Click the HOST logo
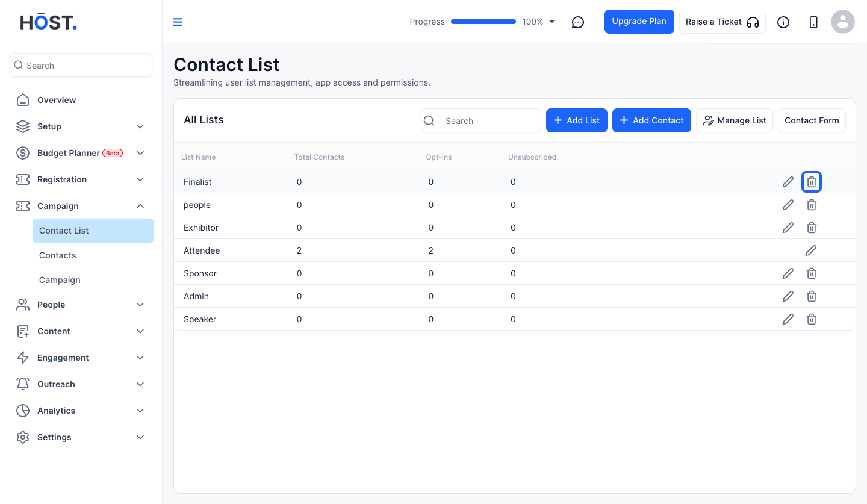Viewport: 867px width, 504px height. pos(49,22)
